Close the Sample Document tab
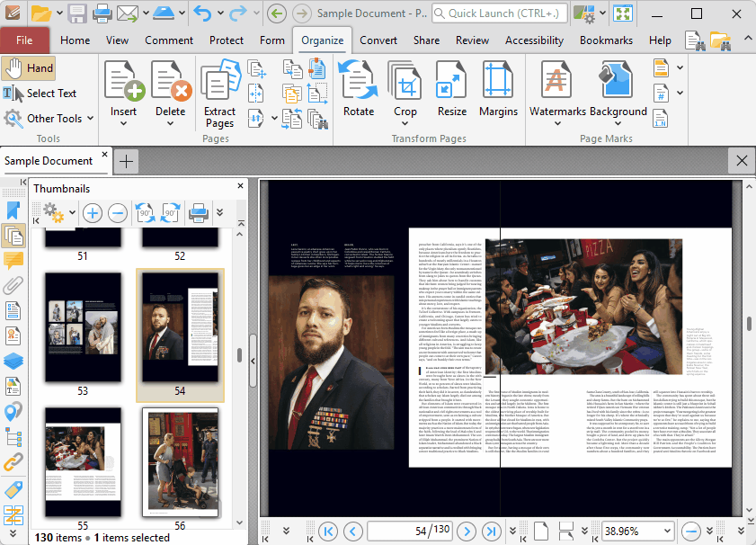Viewport: 756px width, 545px height. (104, 155)
